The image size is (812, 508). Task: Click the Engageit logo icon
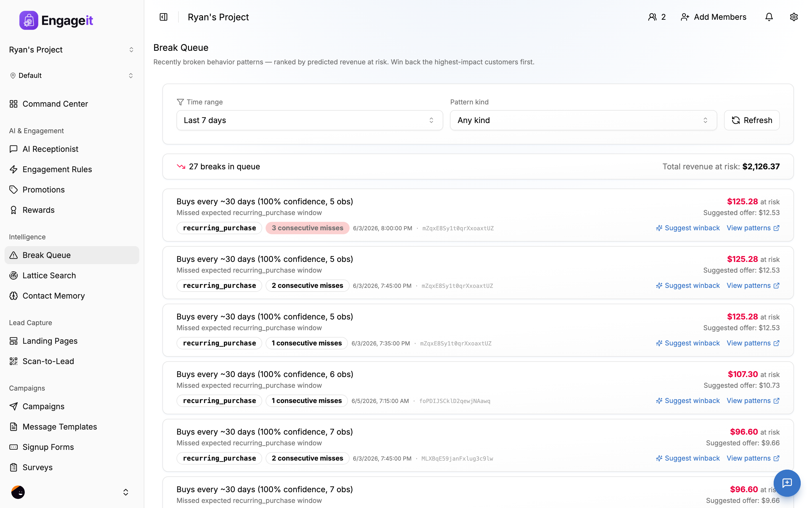(28, 20)
